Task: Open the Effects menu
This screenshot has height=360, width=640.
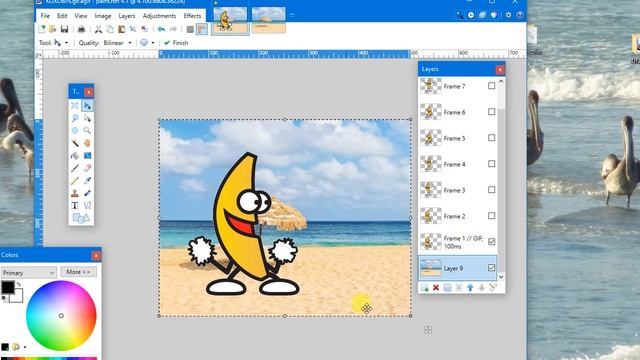Action: tap(192, 16)
